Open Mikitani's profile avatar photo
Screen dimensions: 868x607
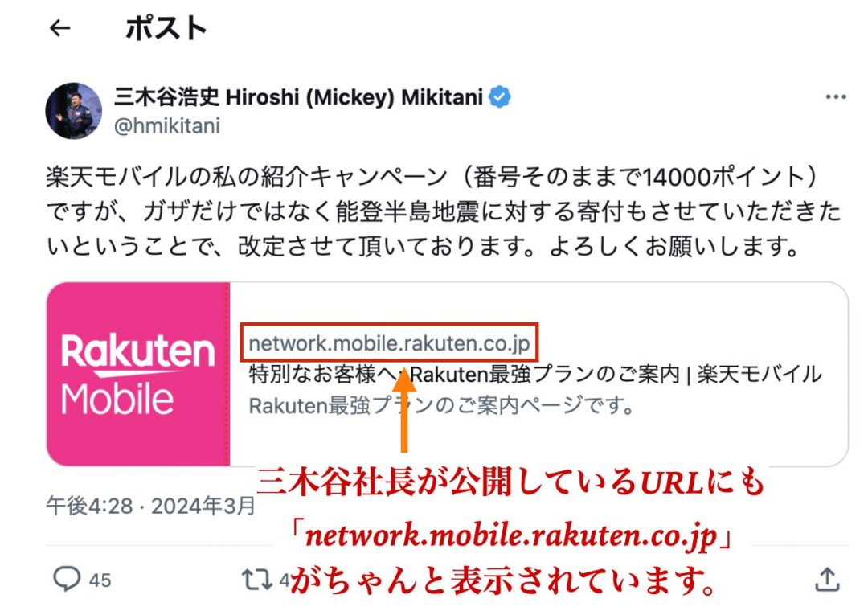74,111
